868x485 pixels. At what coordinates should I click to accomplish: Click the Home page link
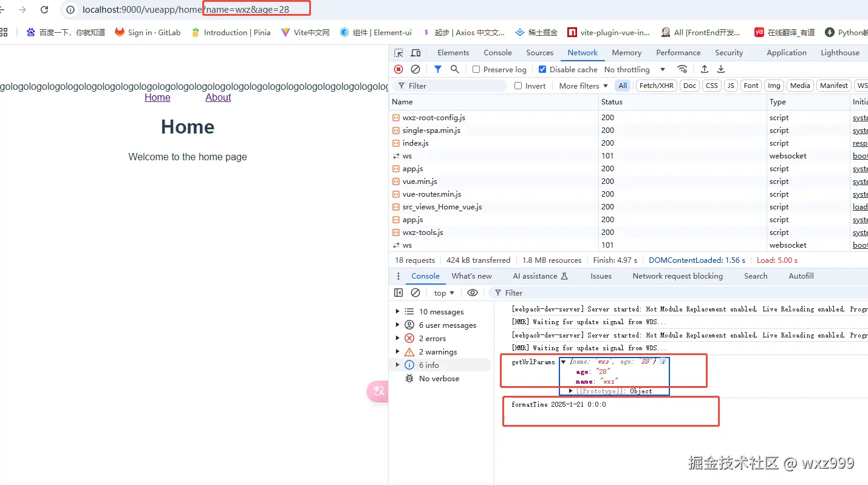tap(157, 97)
